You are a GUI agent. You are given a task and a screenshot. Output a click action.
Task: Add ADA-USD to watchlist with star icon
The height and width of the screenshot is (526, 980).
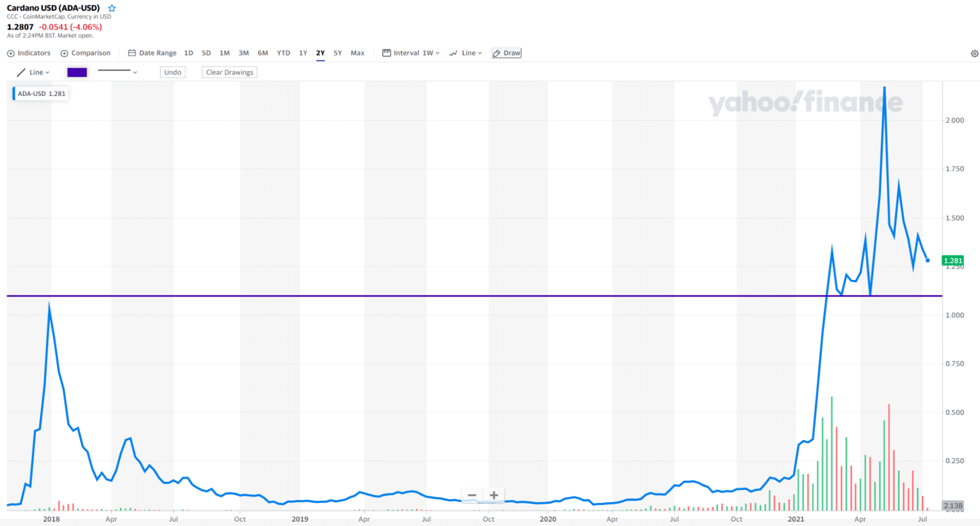click(112, 8)
